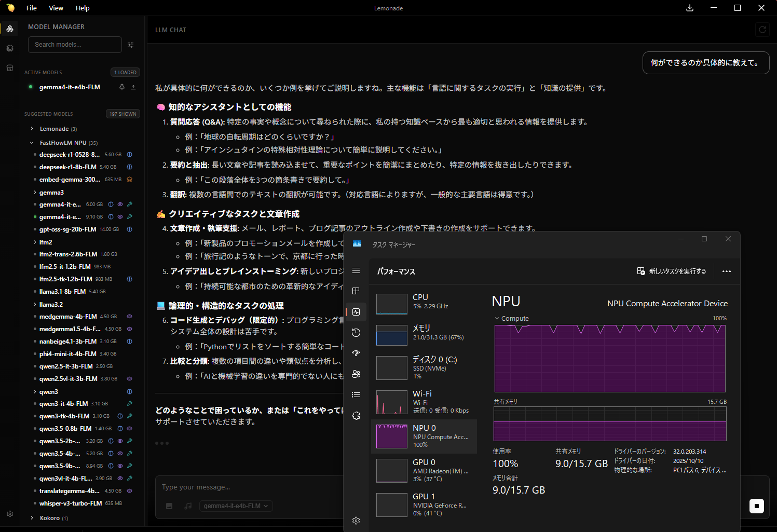
Task: Select ディスク 0 (C:) performance entry
Action: click(424, 367)
